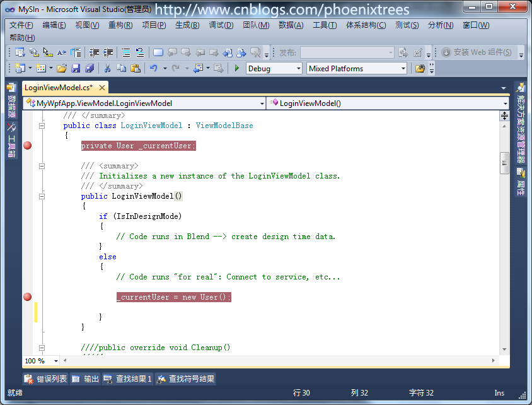Toggle bookmark on the current line icon

click(x=158, y=52)
